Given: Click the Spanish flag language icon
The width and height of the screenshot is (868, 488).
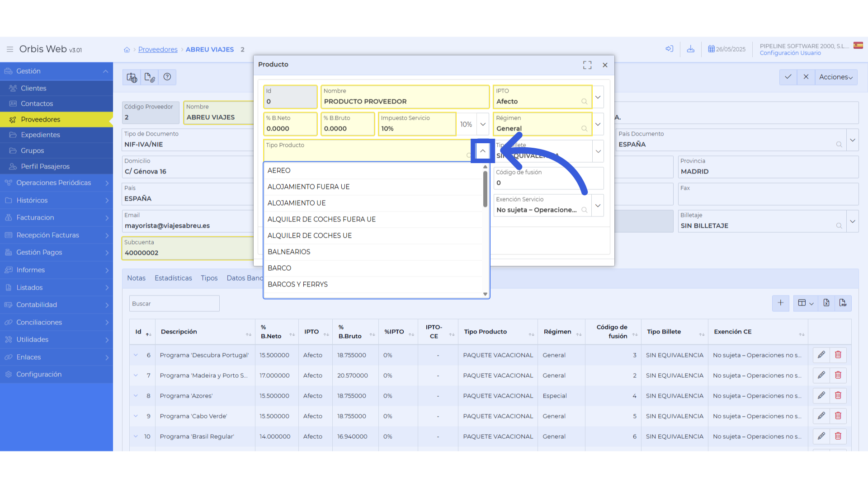Looking at the screenshot, I should click(x=858, y=45).
